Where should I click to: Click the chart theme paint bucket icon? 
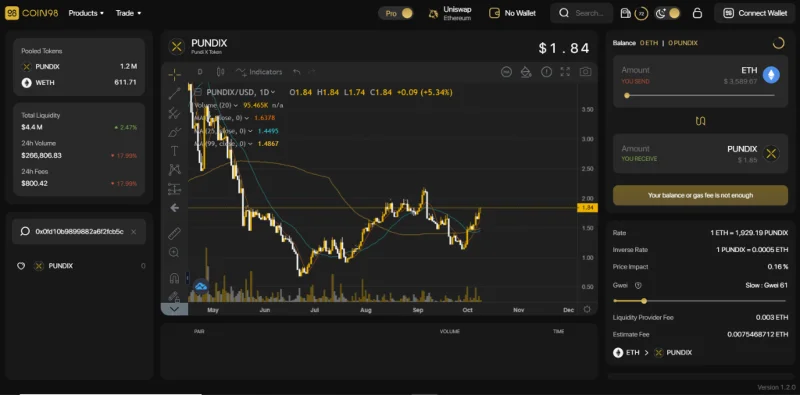pos(526,72)
